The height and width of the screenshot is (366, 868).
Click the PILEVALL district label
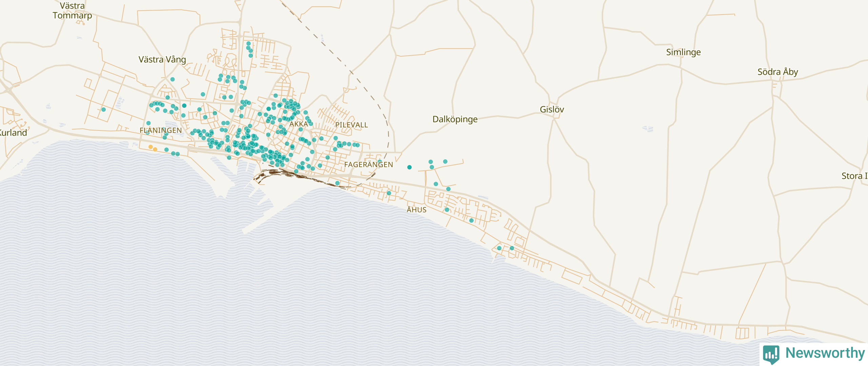[x=351, y=125]
